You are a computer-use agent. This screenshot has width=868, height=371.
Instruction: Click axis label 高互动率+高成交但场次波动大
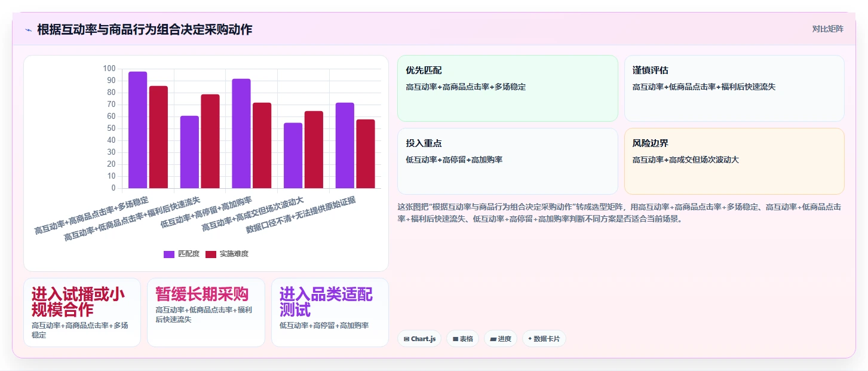point(252,214)
